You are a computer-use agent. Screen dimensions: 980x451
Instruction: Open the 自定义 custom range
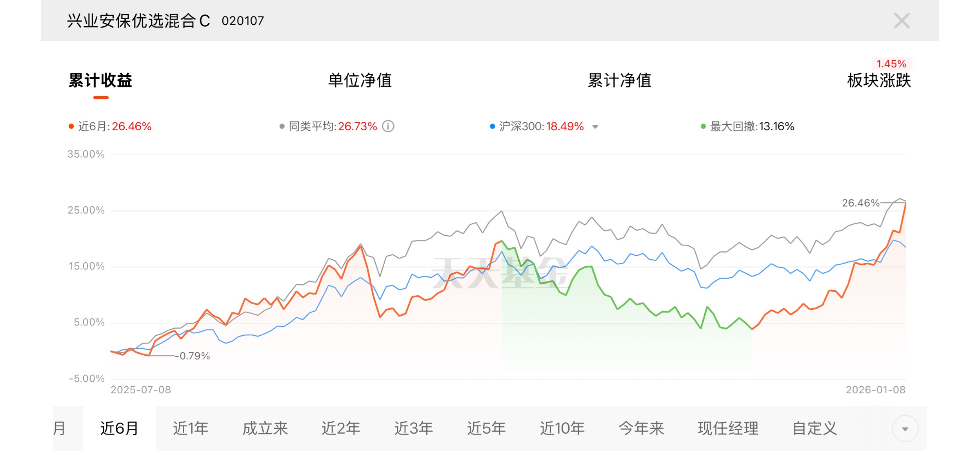[815, 428]
